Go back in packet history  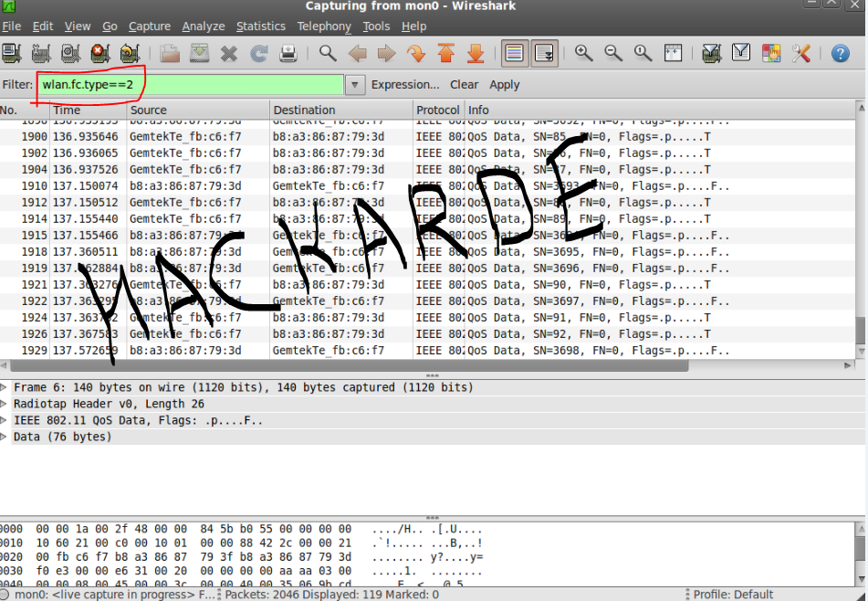pos(358,53)
